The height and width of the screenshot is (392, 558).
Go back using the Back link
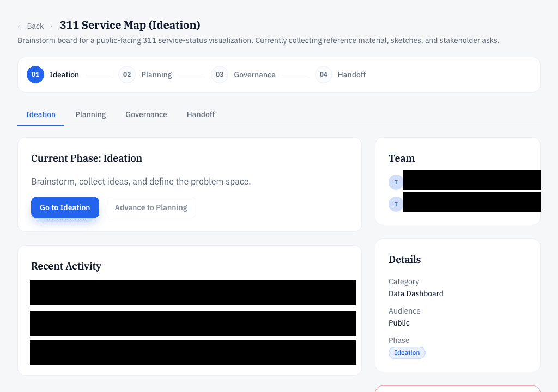click(31, 26)
